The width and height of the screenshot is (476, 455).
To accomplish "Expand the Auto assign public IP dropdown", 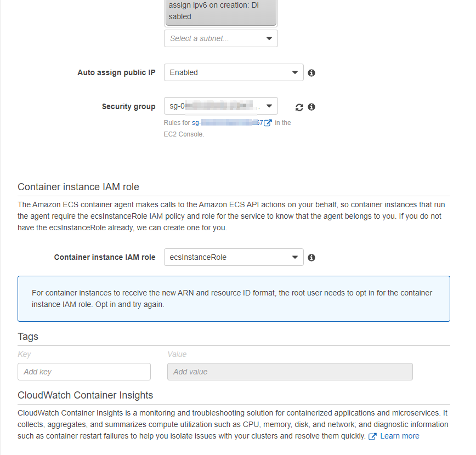I will [234, 72].
